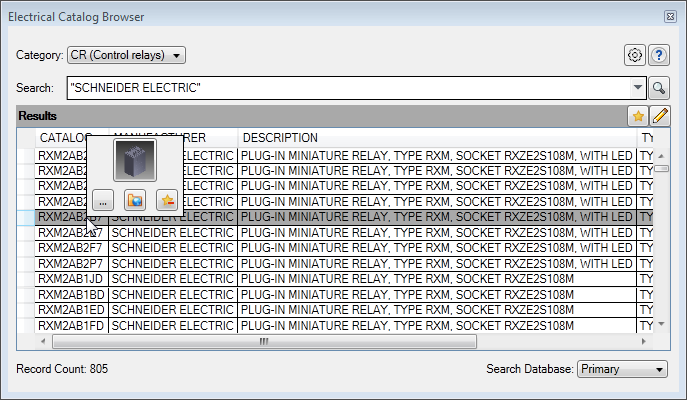
Task: Click the pencil edit icon in Results bar
Action: 660,116
